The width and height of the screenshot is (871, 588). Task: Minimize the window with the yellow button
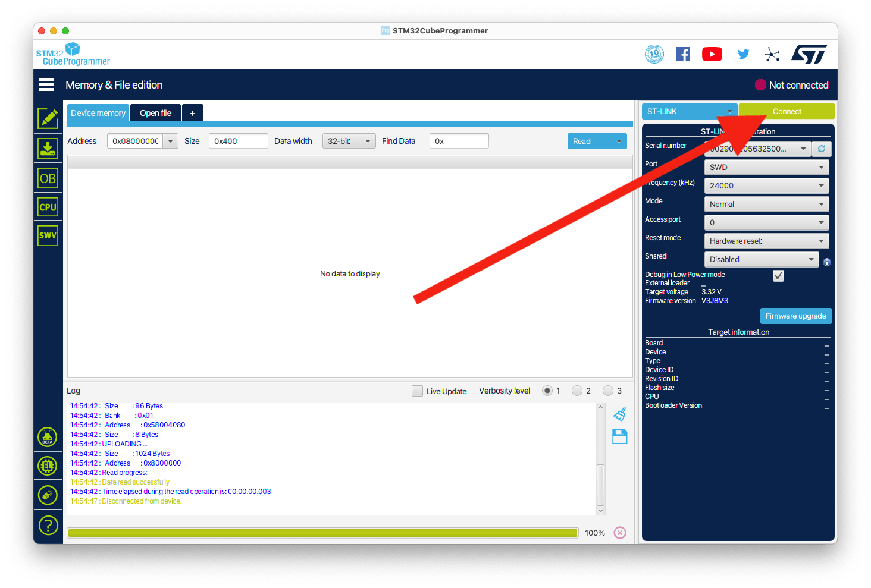click(x=54, y=31)
